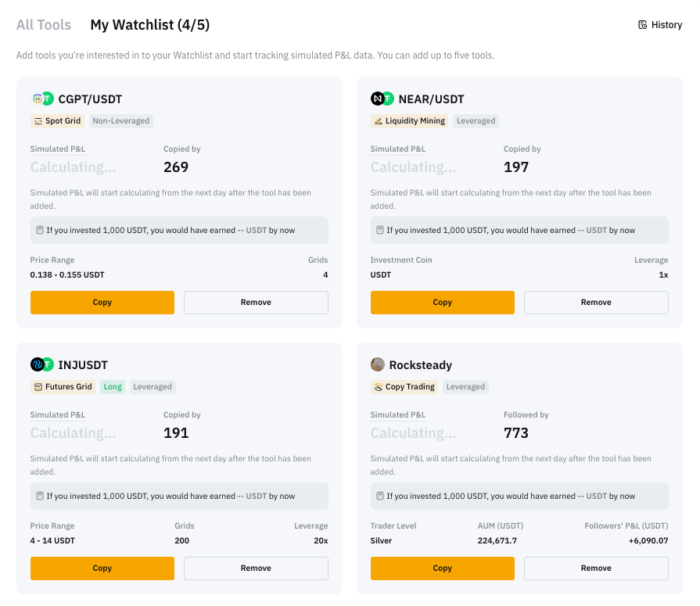Screen dimensions: 700x606
Task: Remove Rocksteady from watchlist
Action: pos(596,568)
